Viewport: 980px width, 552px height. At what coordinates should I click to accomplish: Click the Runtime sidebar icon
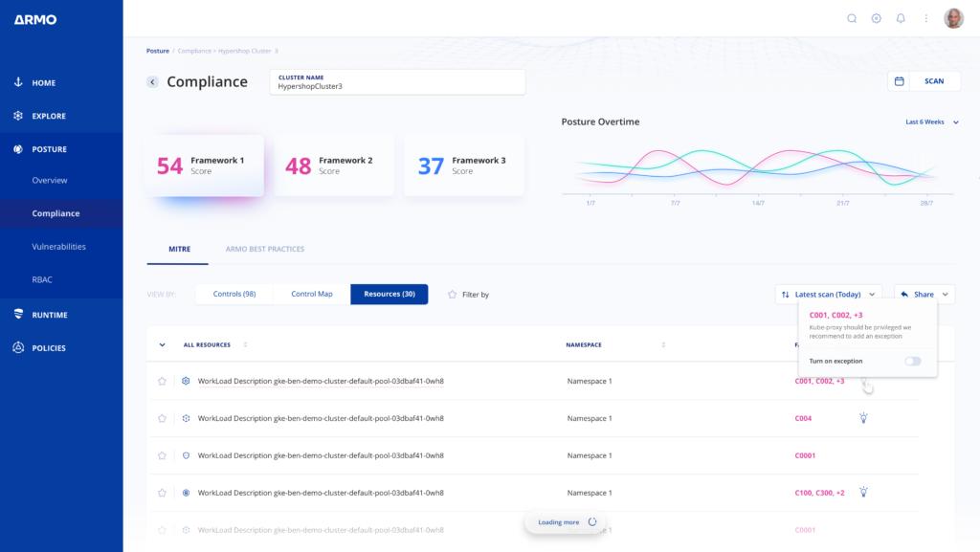[18, 314]
